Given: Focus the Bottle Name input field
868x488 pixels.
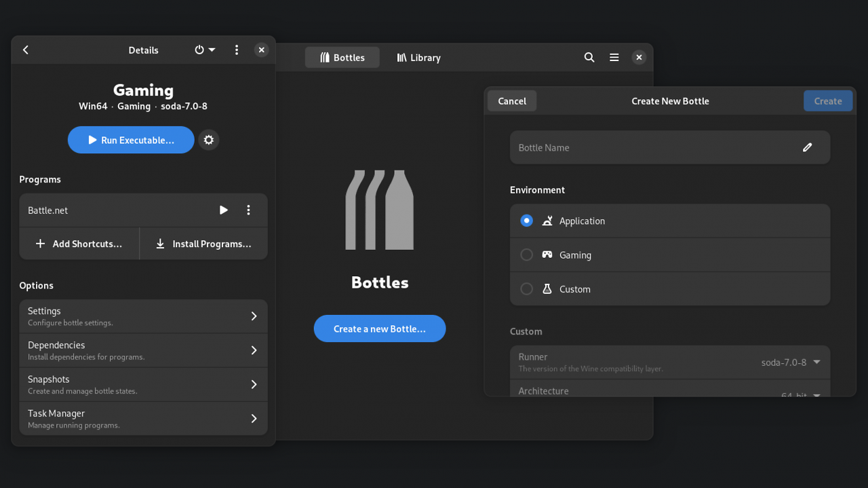Looking at the screenshot, I should [670, 147].
